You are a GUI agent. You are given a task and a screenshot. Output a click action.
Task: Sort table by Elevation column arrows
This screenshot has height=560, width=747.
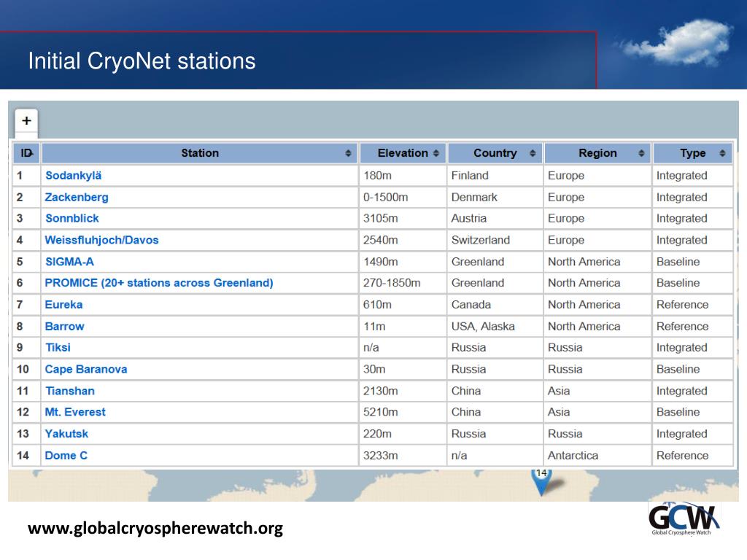click(x=436, y=153)
